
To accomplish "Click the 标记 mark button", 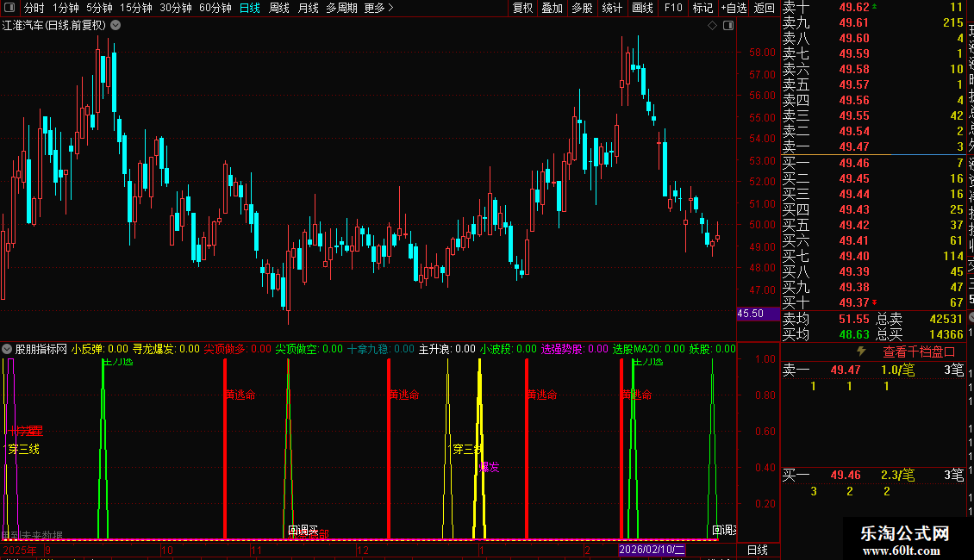I will (702, 8).
